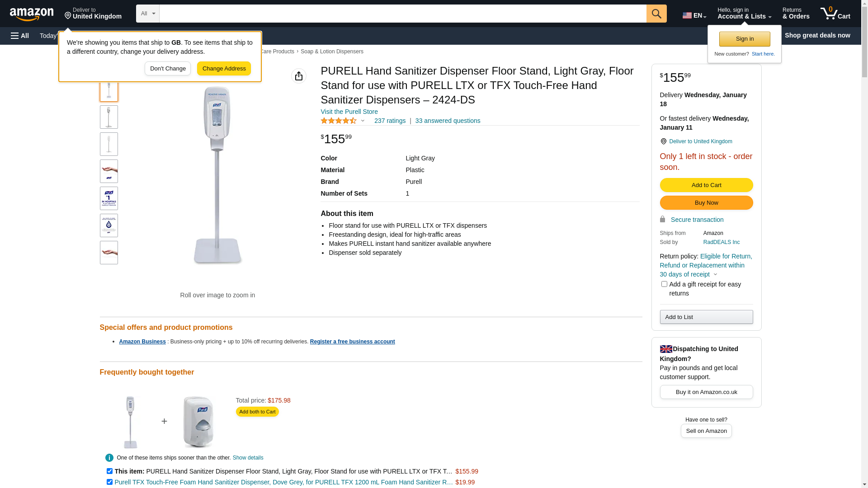Click the star rating icons
Viewport: 868px width, 488px height.
(x=339, y=121)
